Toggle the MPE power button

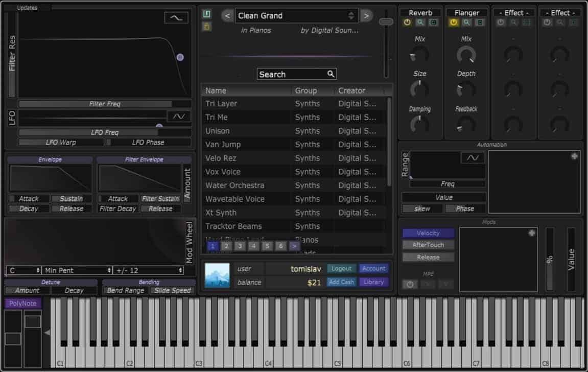point(410,284)
